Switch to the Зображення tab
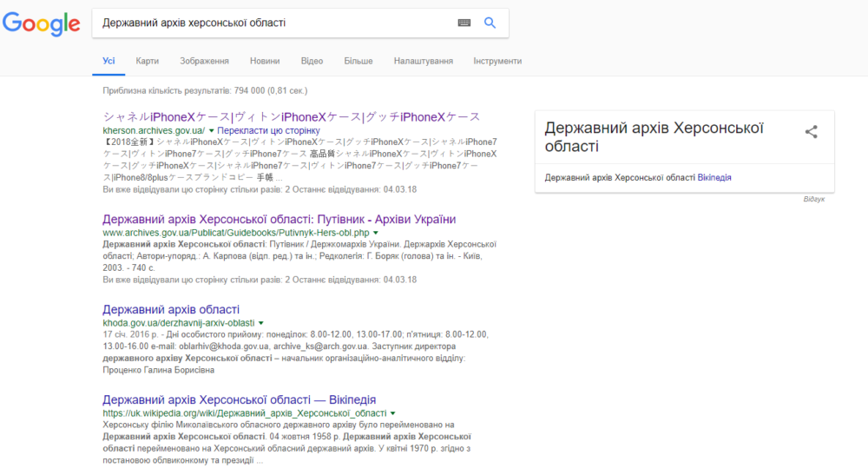Viewport: 868px width, 475px height. click(204, 61)
